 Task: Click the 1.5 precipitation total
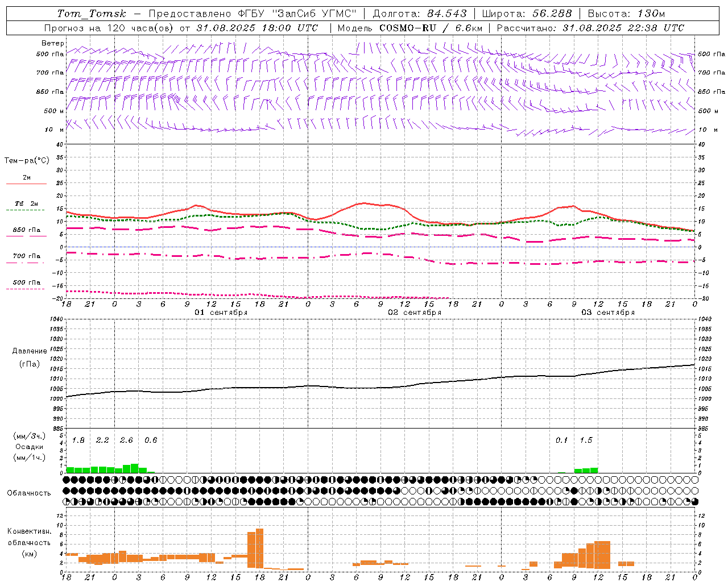586,440
